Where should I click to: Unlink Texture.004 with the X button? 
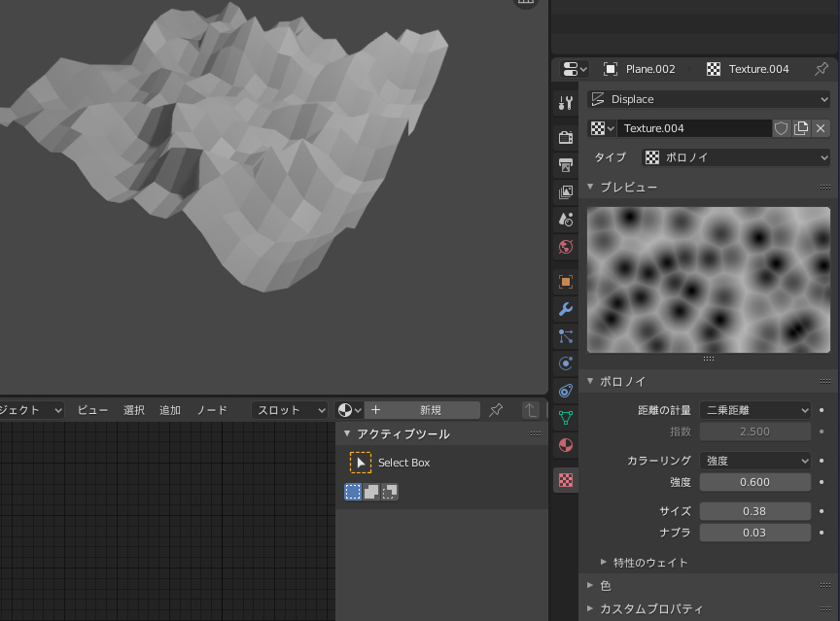pos(821,128)
